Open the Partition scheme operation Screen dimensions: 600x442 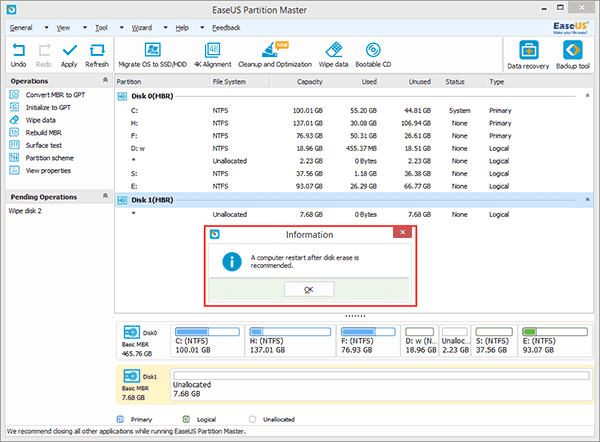tap(49, 158)
